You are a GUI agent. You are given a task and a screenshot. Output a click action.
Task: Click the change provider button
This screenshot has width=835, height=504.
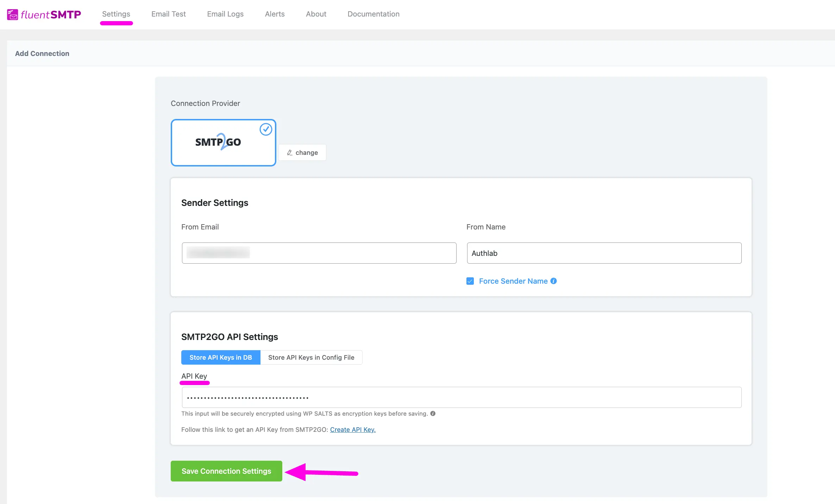(302, 152)
